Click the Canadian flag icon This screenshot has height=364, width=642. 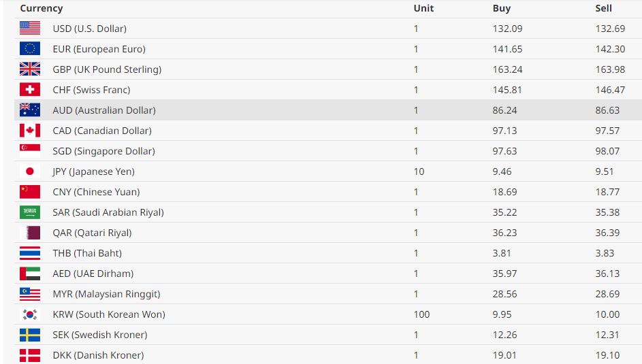(30, 131)
